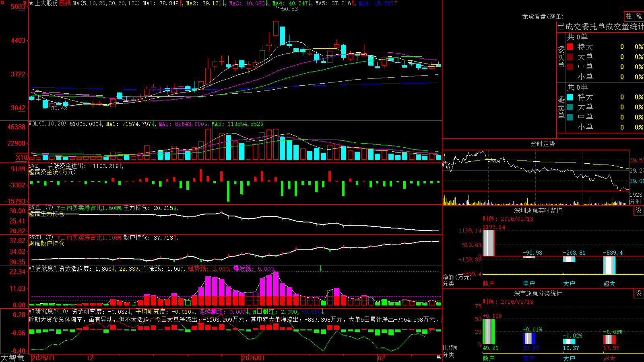Click the SVSH (7) indicator name
The image size is (644, 362).
click(x=41, y=238)
